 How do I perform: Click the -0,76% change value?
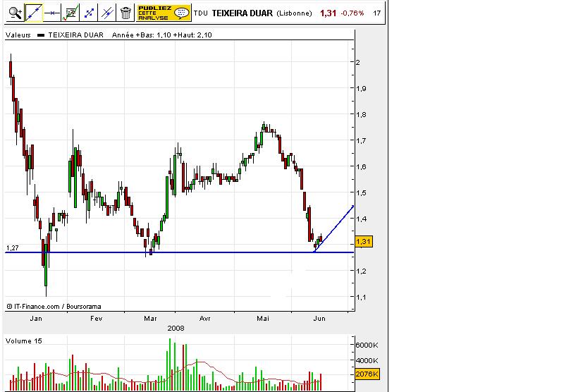click(x=352, y=13)
